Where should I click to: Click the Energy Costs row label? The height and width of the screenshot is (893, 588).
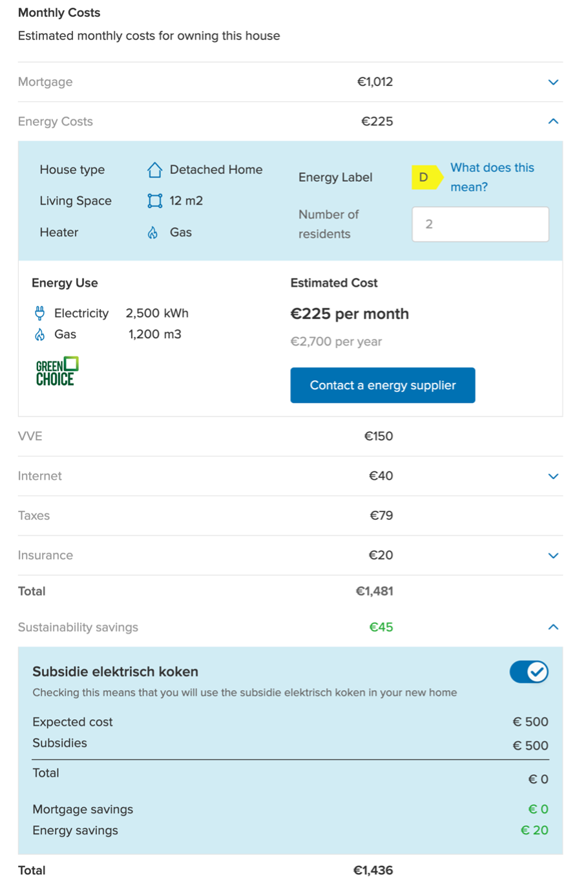56,122
